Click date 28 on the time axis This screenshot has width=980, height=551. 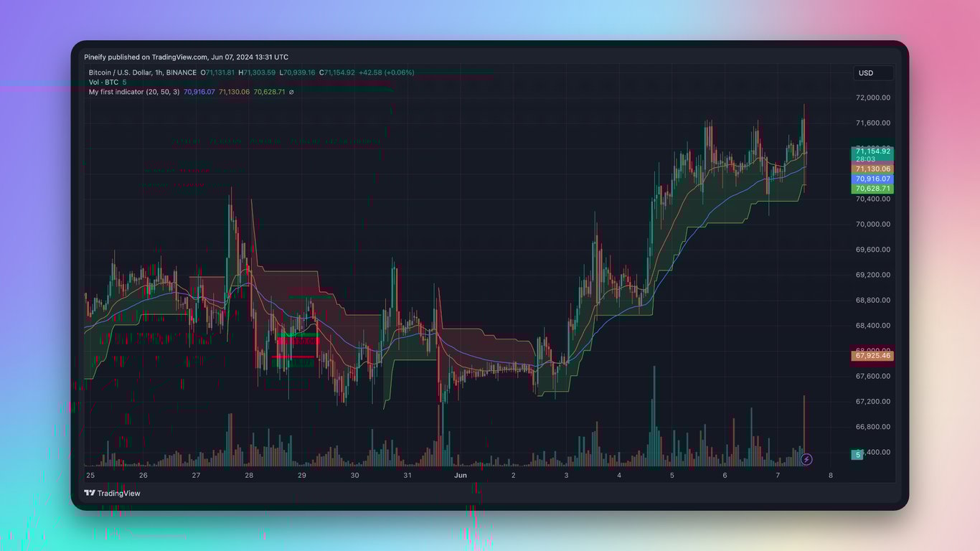point(249,475)
